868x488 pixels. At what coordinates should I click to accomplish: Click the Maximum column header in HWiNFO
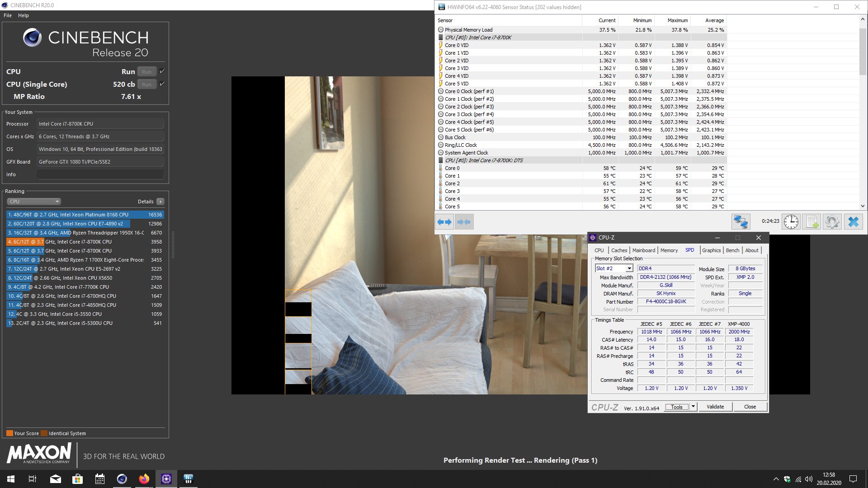[x=673, y=20]
